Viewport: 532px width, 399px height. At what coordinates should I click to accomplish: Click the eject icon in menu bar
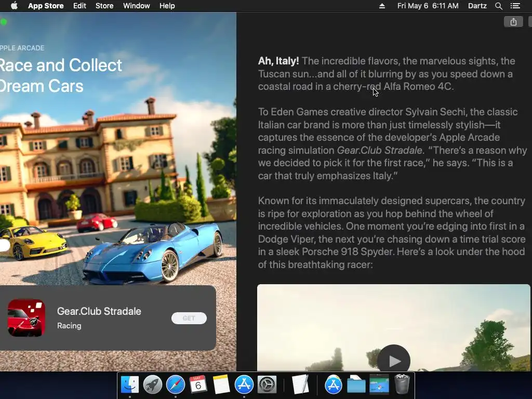click(382, 6)
